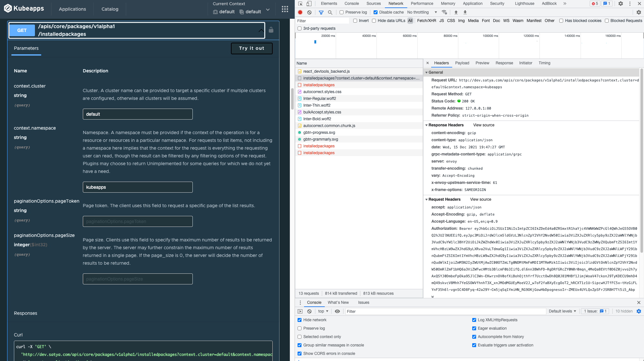
Task: Click the eye icon for Live Expression
Action: click(x=337, y=311)
